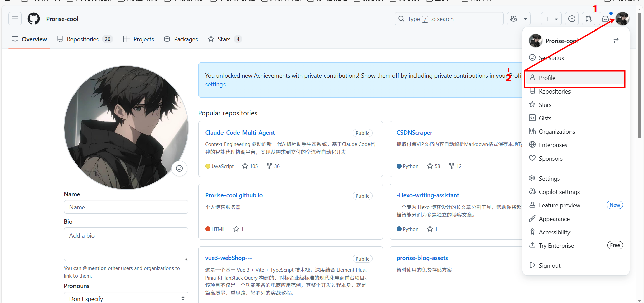
Task: Click the GitHub logo icon
Action: tap(34, 19)
